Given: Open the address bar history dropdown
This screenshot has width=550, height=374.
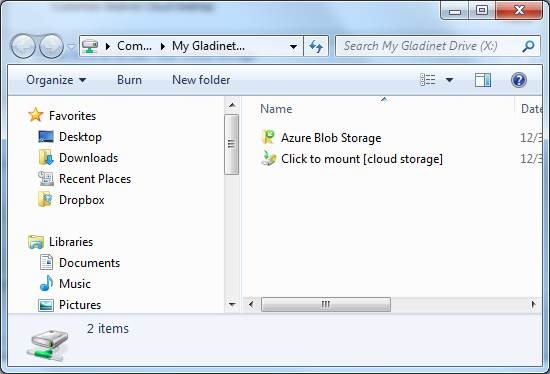Looking at the screenshot, I should coord(293,46).
